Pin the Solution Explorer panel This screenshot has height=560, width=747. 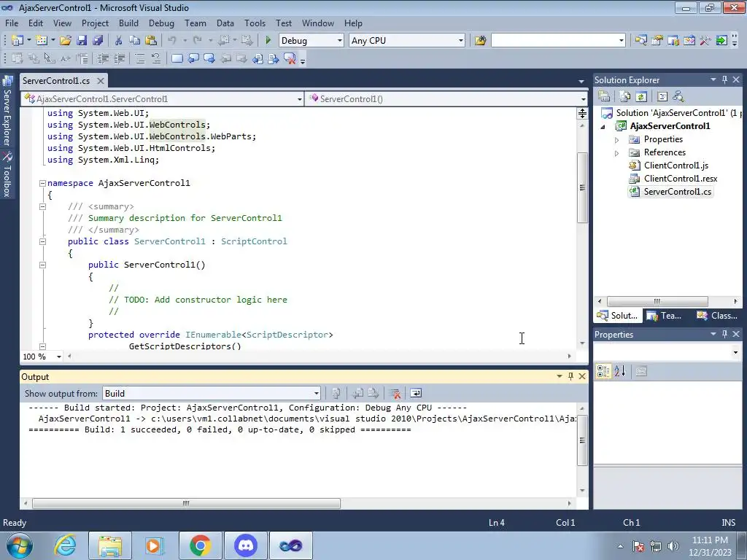724,79
